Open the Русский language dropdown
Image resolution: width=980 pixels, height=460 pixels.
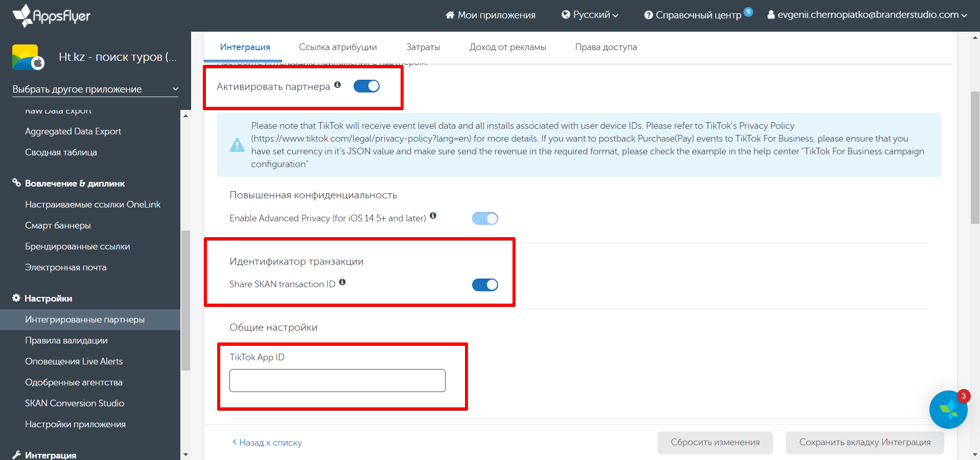(x=590, y=15)
